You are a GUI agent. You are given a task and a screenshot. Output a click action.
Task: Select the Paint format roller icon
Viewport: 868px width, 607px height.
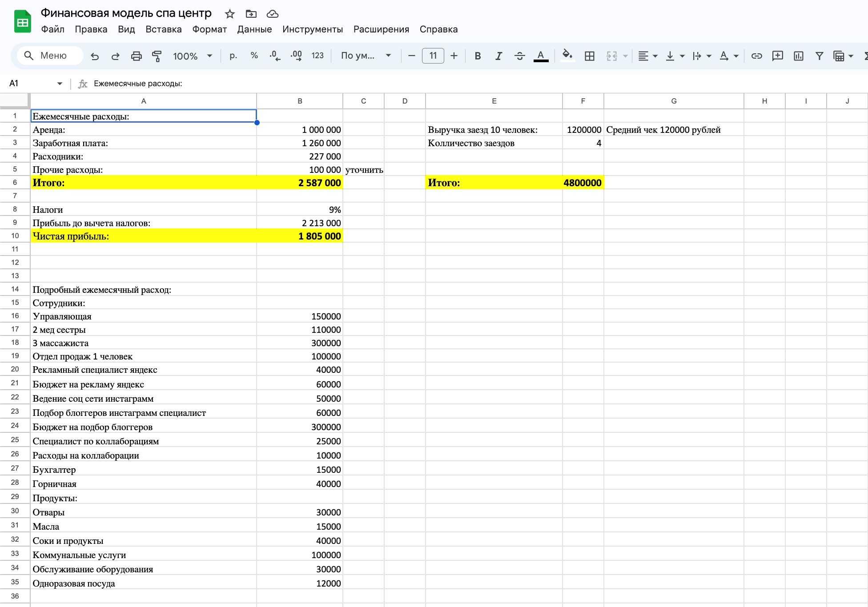pyautogui.click(x=157, y=56)
